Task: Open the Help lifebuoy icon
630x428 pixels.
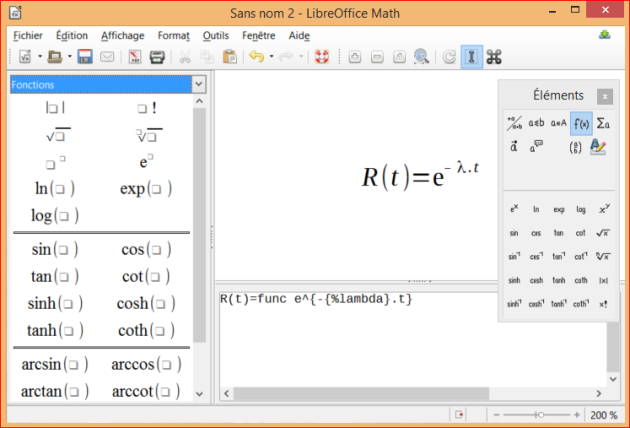Action: [322, 57]
